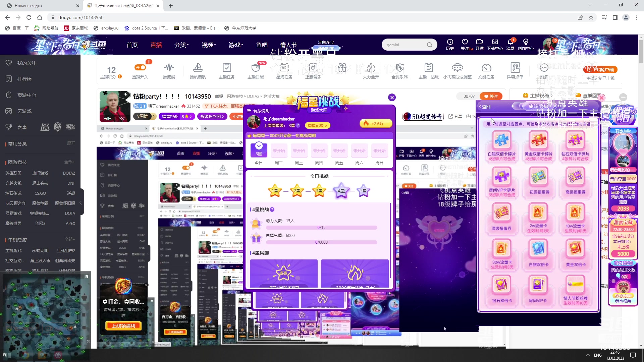Screen dimensions: 644x362
Task: Click the search magnifier icon
Action: click(x=429, y=45)
